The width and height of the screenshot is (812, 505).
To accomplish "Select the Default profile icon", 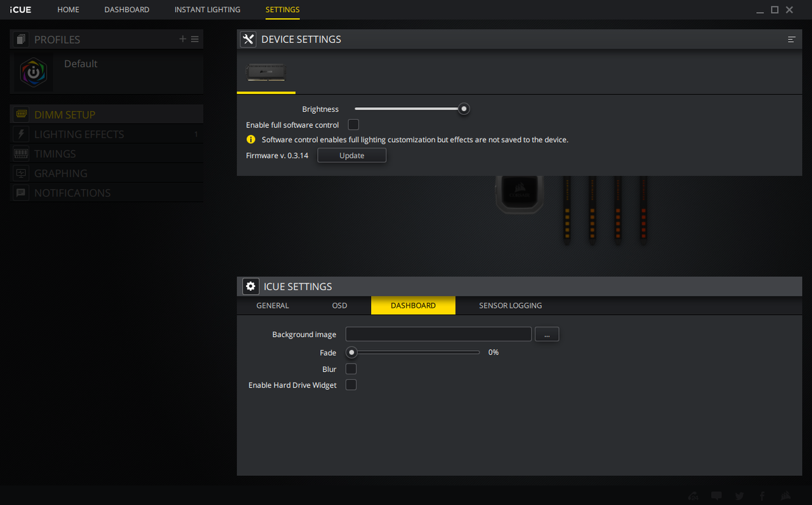I will pyautogui.click(x=34, y=72).
